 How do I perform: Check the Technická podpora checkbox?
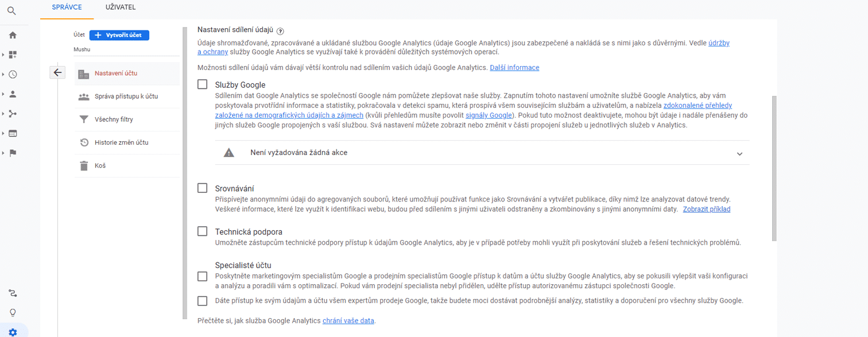point(202,231)
